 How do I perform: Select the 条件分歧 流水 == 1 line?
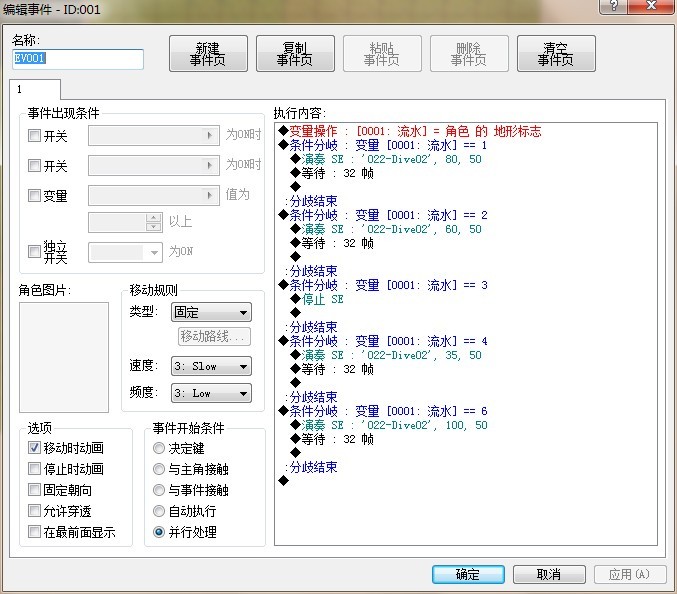pos(383,145)
